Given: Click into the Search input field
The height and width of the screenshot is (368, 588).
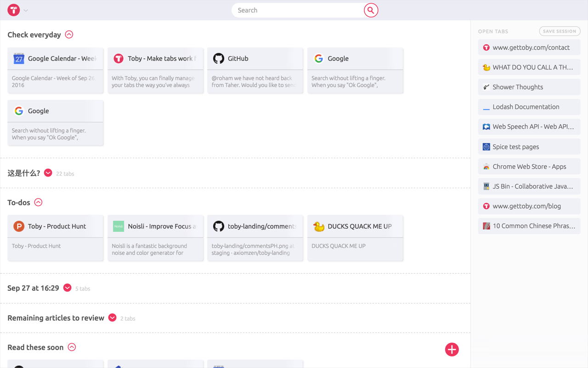Looking at the screenshot, I should point(299,10).
